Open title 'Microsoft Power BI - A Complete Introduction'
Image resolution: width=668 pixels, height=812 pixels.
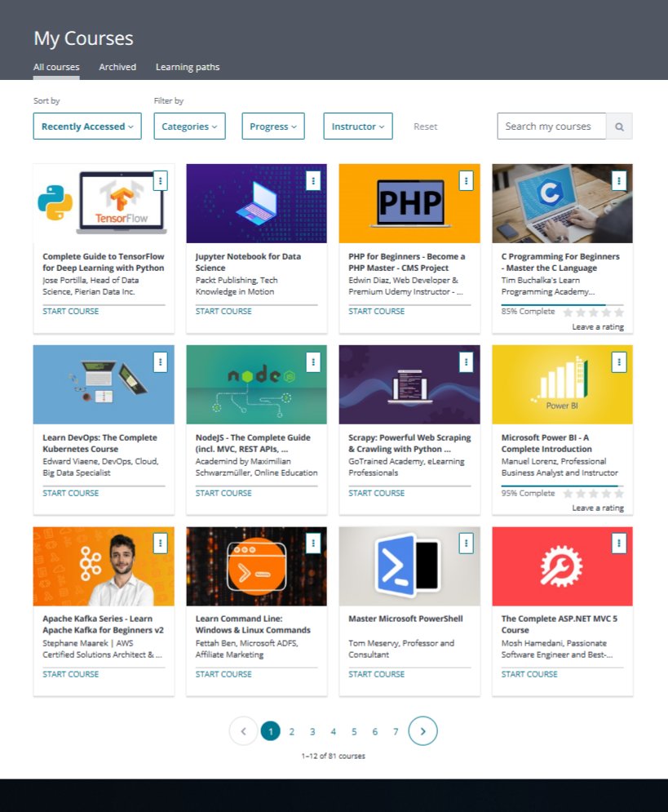(546, 443)
